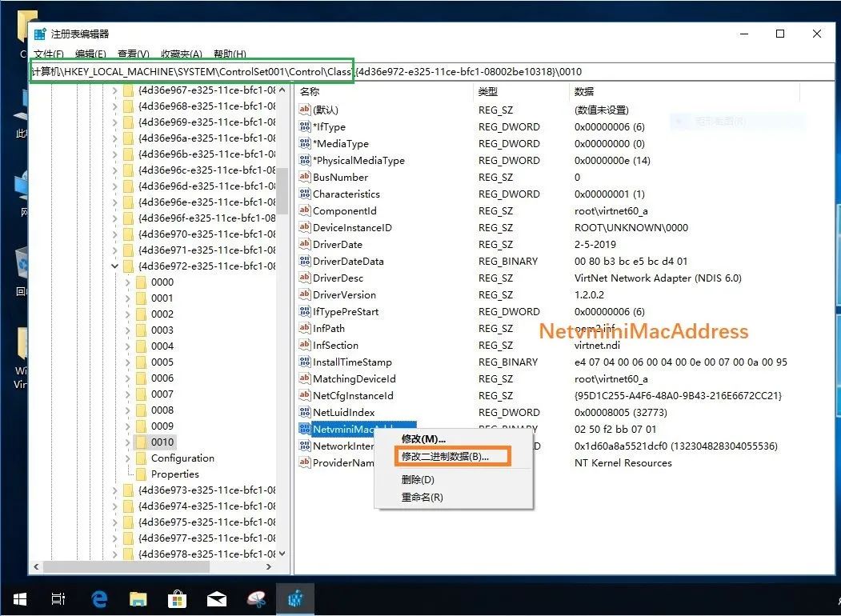Viewport: 841px width, 616px height.
Task: Click the (默认) default value icon
Action: (x=305, y=110)
